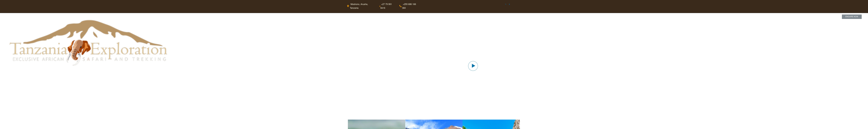Open the first blue social glyph in top bar

coord(505,4)
